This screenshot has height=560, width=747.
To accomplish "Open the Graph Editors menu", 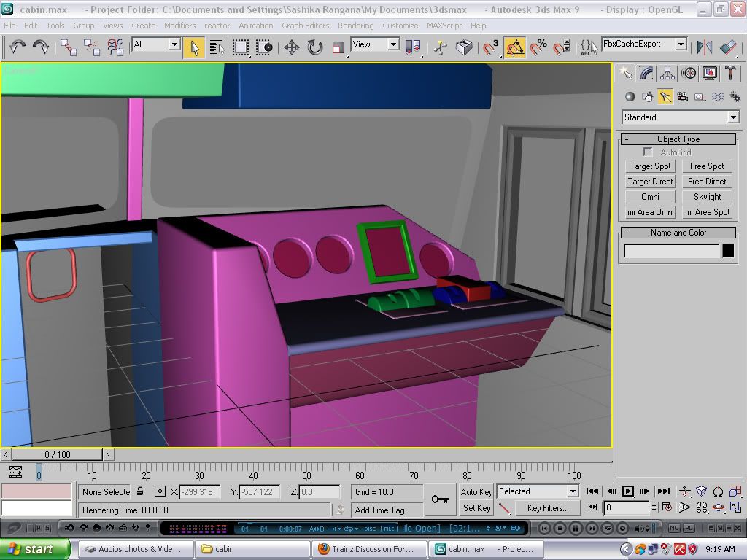I will 306,26.
